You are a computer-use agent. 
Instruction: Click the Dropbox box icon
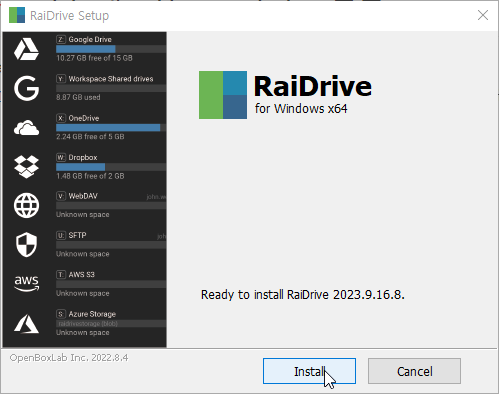click(x=26, y=167)
